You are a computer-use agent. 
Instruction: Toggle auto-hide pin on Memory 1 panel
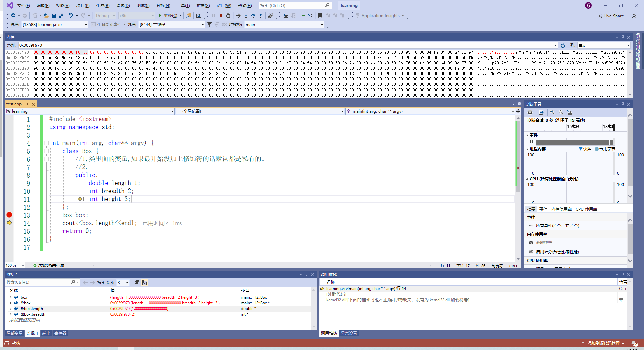[623, 37]
